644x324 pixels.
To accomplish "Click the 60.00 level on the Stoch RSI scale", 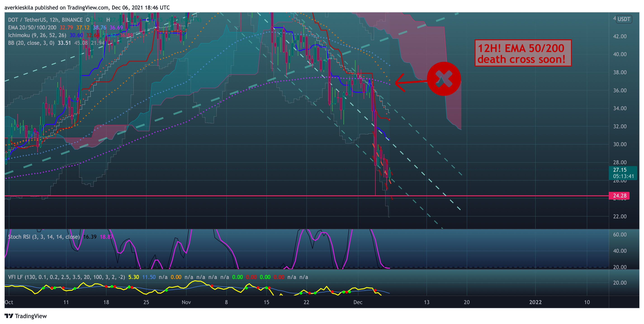I will click(620, 234).
